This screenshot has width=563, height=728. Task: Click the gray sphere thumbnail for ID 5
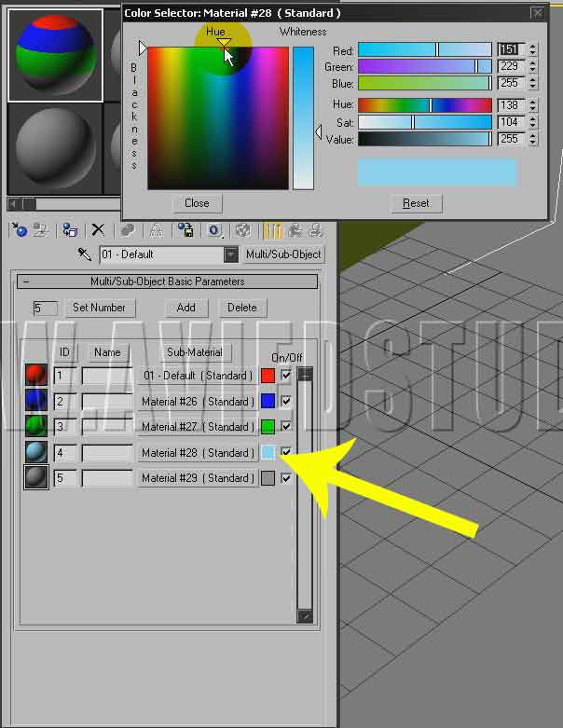pos(36,478)
